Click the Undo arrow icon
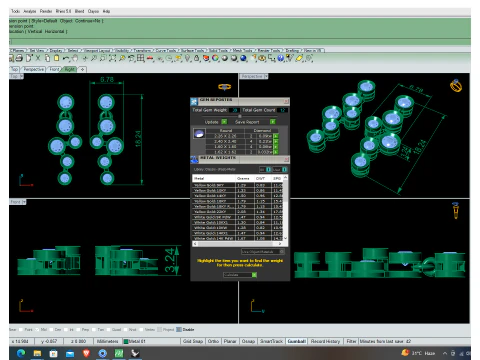The image size is (480, 360). pos(66,59)
